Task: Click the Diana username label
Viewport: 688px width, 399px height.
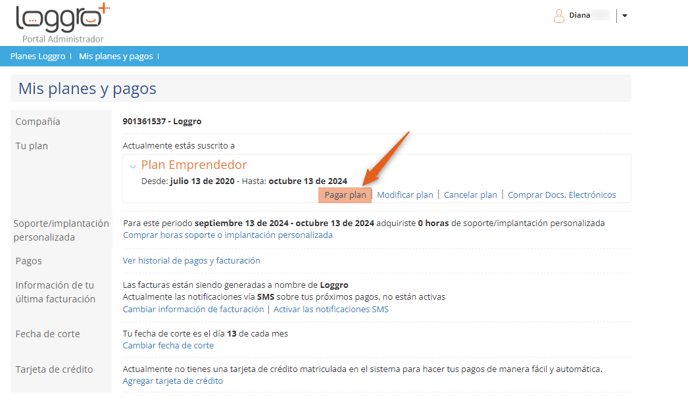Action: click(x=580, y=15)
